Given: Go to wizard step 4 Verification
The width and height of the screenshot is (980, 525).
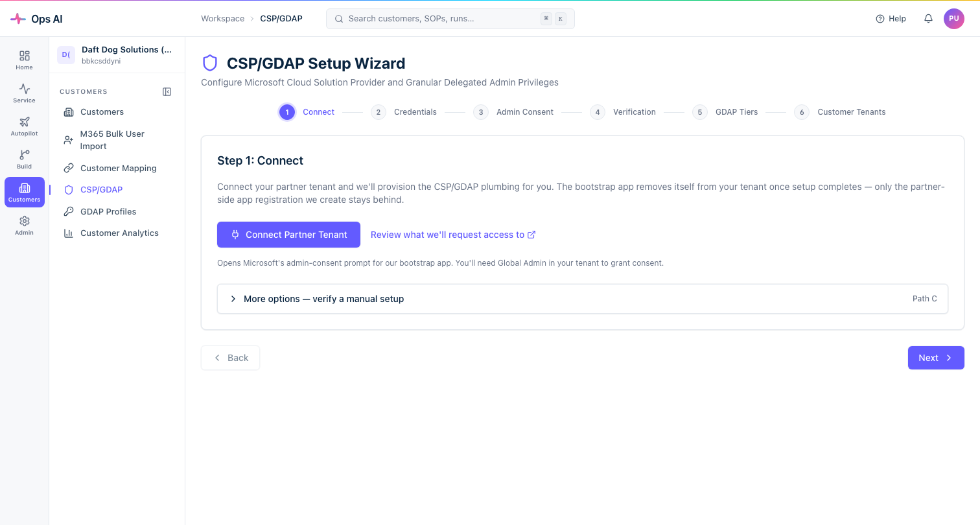Looking at the screenshot, I should (623, 112).
